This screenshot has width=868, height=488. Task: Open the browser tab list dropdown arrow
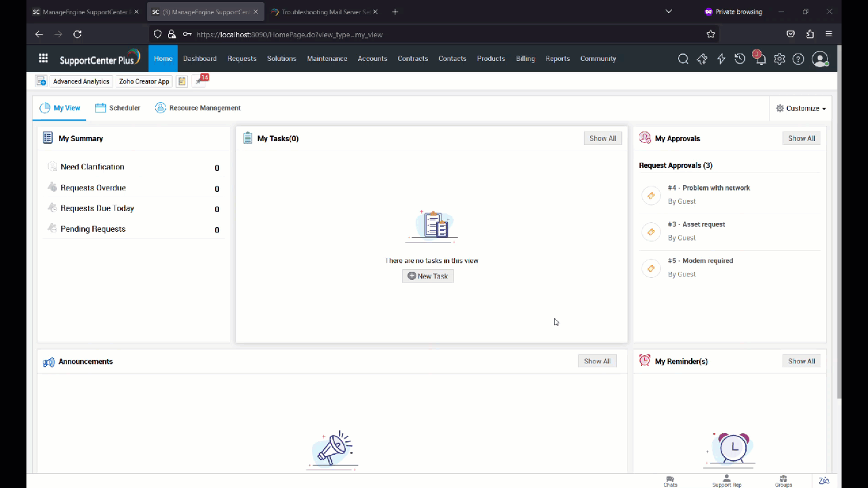pos(669,12)
